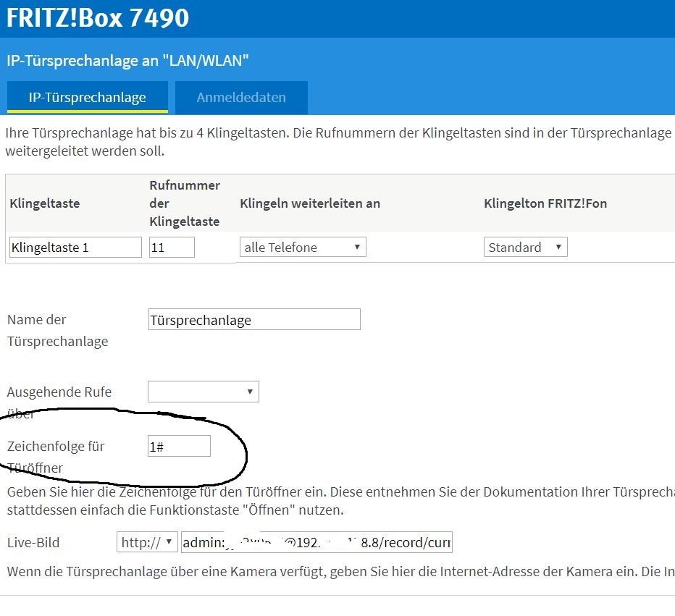Image resolution: width=675 pixels, height=616 pixels.
Task: Open the http:// protocol dropdown for Live-Bild
Action: 147,542
